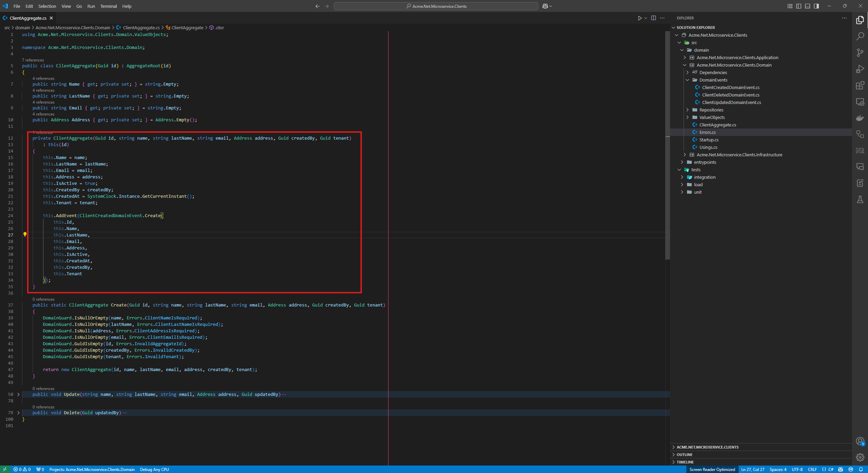Open the Extensions view
Screen dimensions: 868x473
click(x=860, y=85)
